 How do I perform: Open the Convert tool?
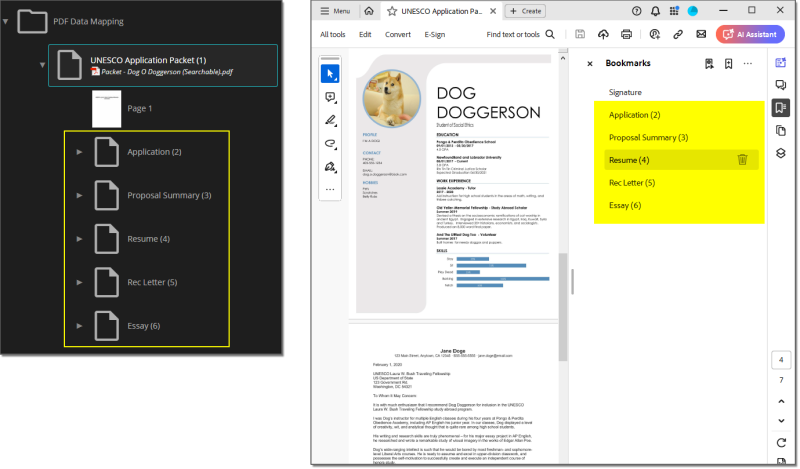pyautogui.click(x=397, y=34)
